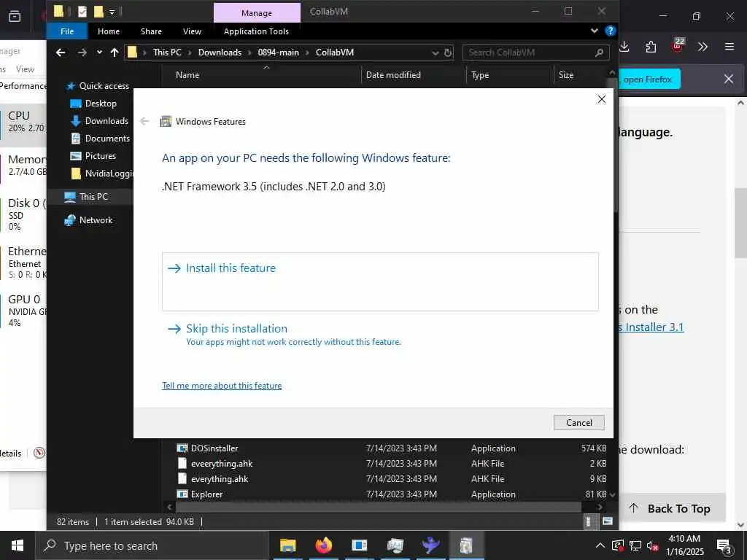This screenshot has height=560, width=747.
Task: Click the back arrow in Windows Features dialog
Action: click(145, 122)
